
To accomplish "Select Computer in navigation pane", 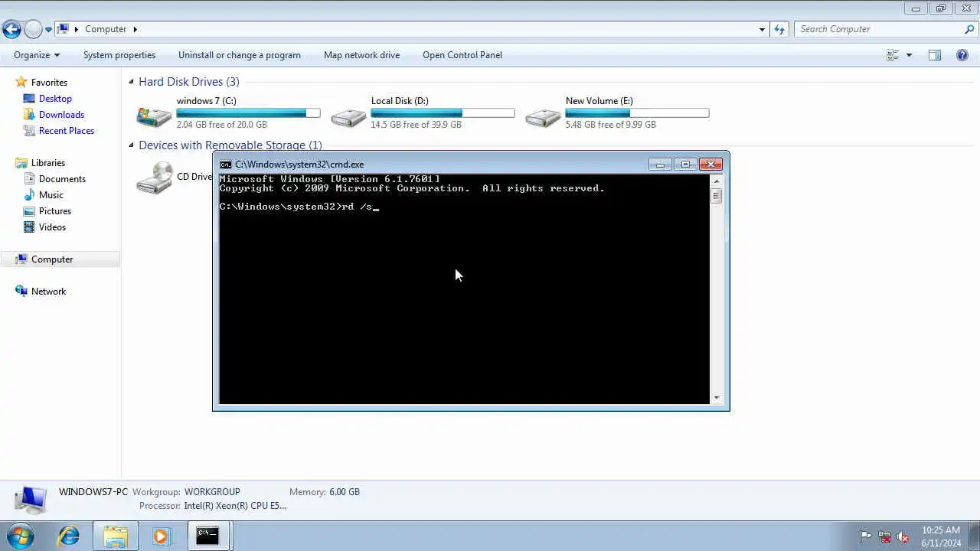I will [52, 259].
